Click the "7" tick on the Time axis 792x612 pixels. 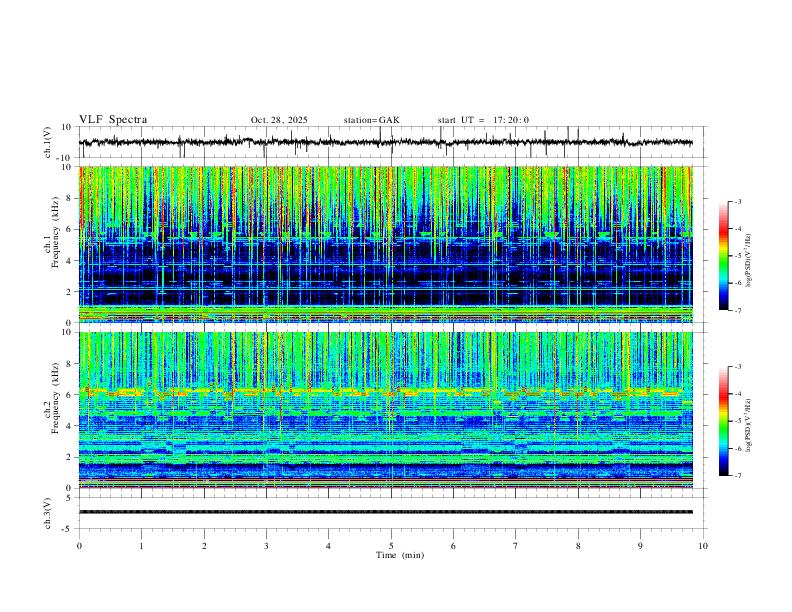tap(516, 546)
